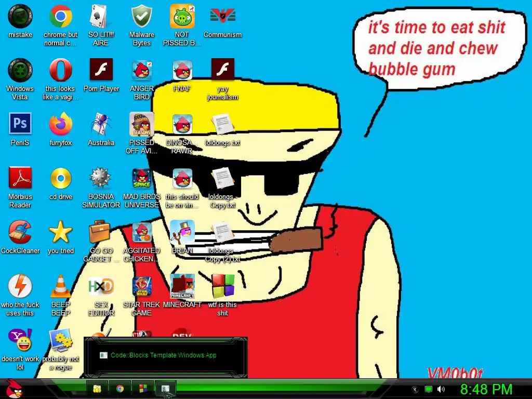Open the FNAF icon
The height and width of the screenshot is (399, 532).
(x=182, y=70)
